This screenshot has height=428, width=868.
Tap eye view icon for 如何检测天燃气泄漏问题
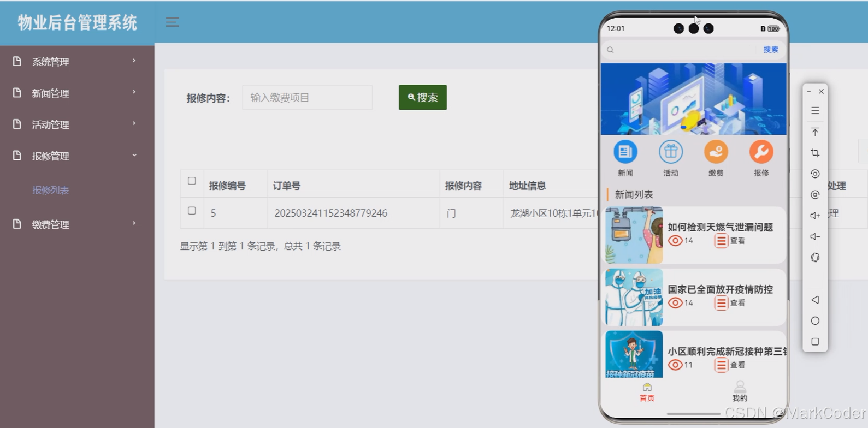[676, 241]
